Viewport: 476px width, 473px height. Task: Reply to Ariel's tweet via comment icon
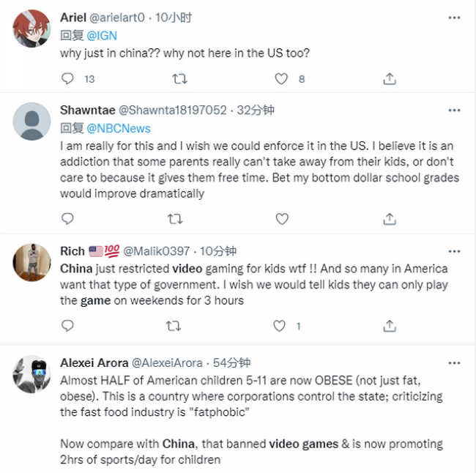[67, 78]
